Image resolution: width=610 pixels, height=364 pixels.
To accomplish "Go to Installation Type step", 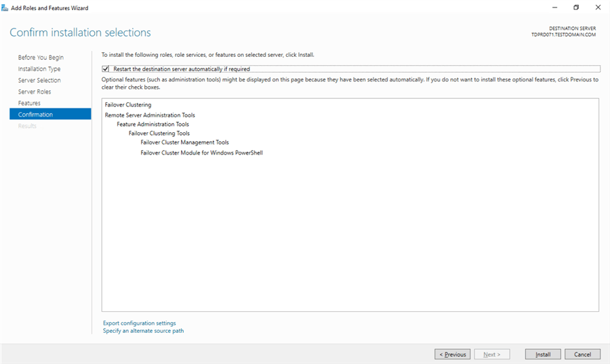I will pyautogui.click(x=39, y=69).
